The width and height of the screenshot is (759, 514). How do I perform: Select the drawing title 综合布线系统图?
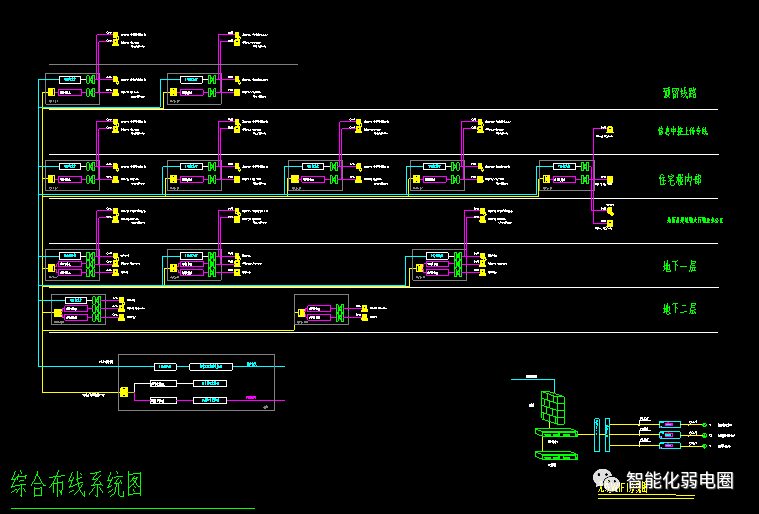click(76, 484)
